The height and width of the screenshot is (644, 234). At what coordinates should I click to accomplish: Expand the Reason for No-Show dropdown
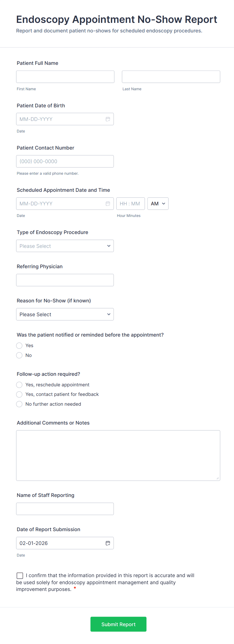[x=65, y=314]
